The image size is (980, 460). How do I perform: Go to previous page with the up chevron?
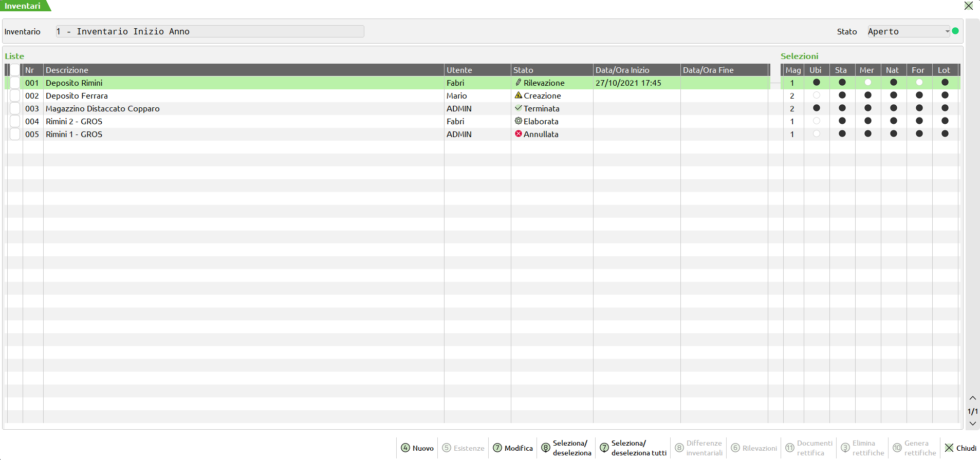tap(972, 398)
